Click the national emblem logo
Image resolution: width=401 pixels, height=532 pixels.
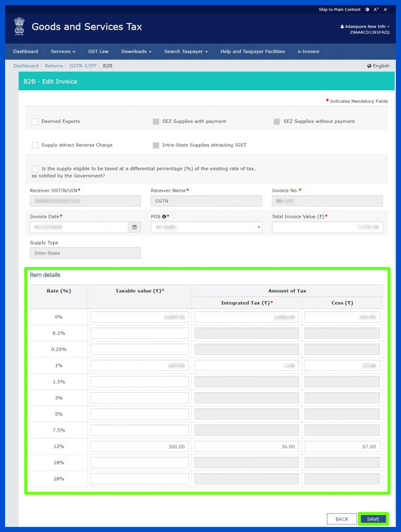pos(19,26)
